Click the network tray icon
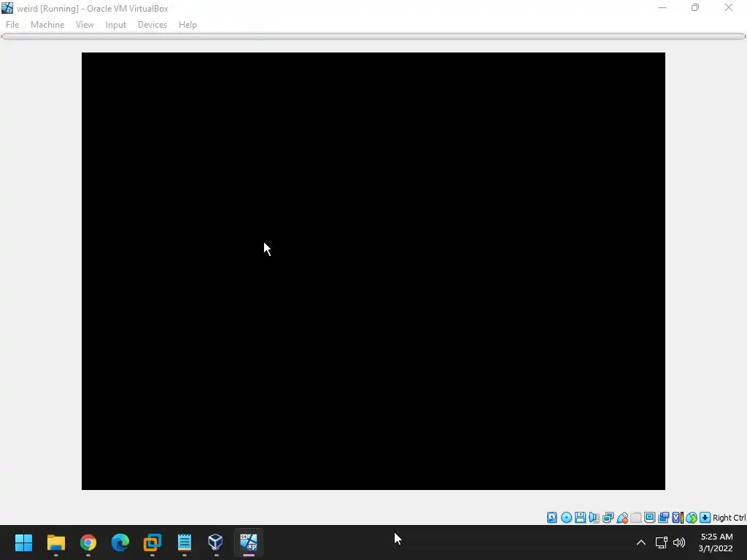Image resolution: width=747 pixels, height=560 pixels. pyautogui.click(x=661, y=542)
